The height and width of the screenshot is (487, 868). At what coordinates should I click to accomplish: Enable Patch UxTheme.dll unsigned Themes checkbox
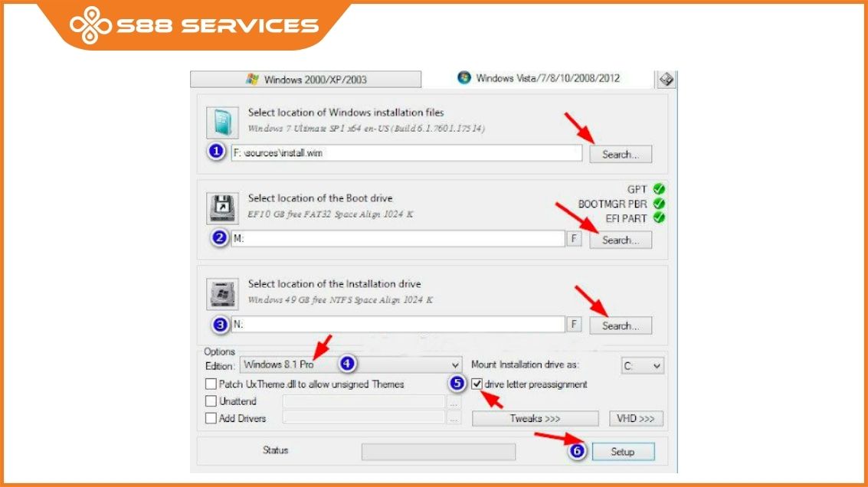211,384
